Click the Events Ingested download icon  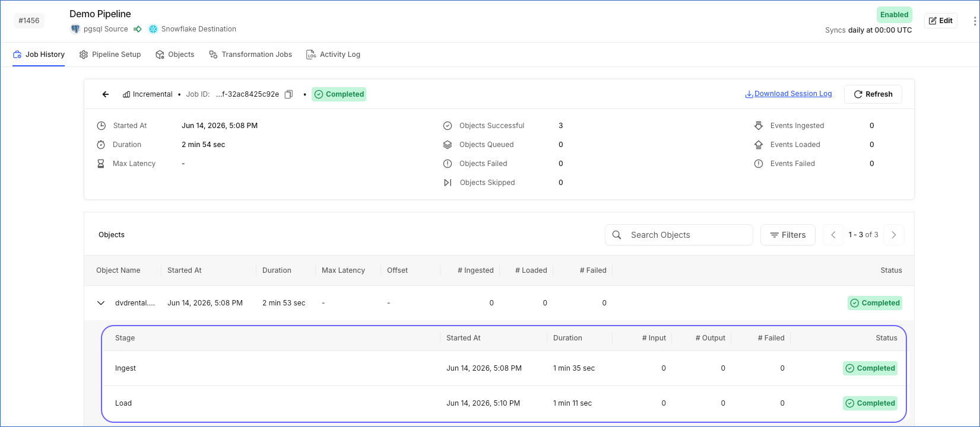click(759, 126)
